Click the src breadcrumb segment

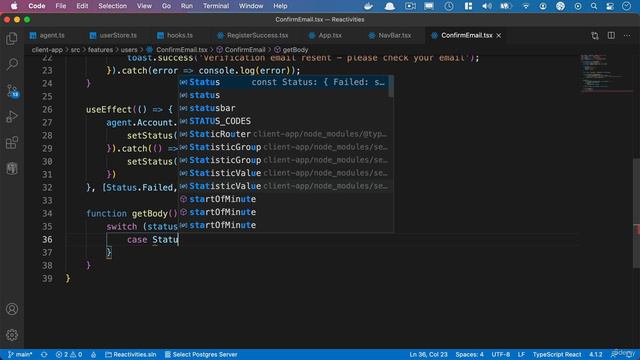(75, 50)
